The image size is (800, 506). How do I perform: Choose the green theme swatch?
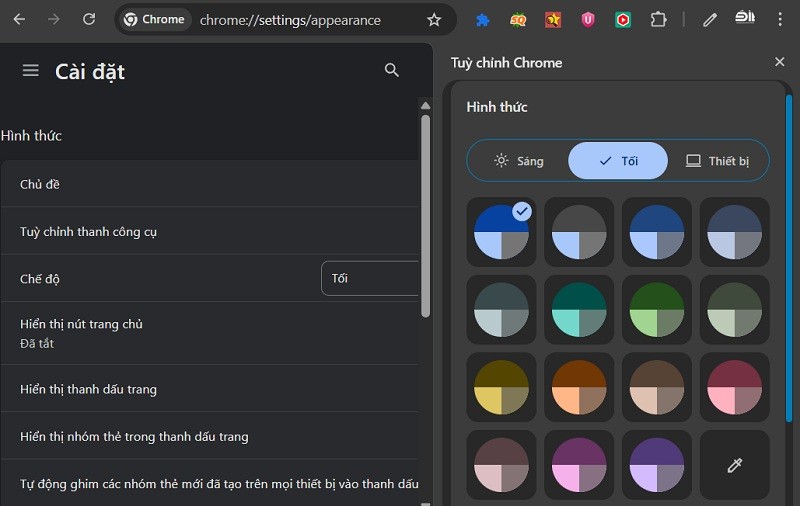[657, 310]
